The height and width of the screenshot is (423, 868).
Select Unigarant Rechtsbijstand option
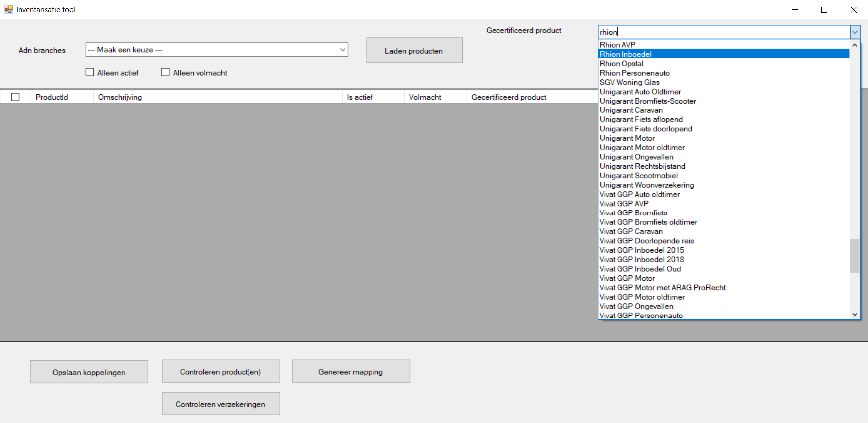[724, 166]
